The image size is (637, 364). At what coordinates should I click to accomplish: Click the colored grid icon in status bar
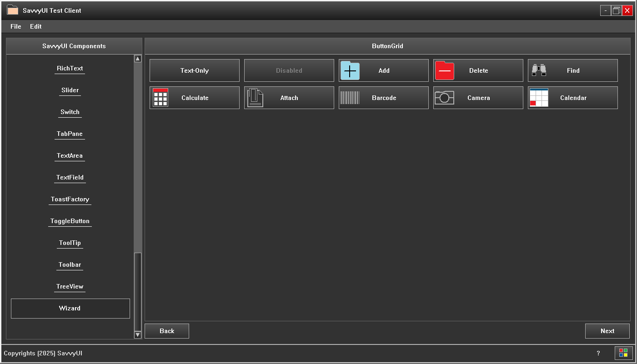pos(623,353)
